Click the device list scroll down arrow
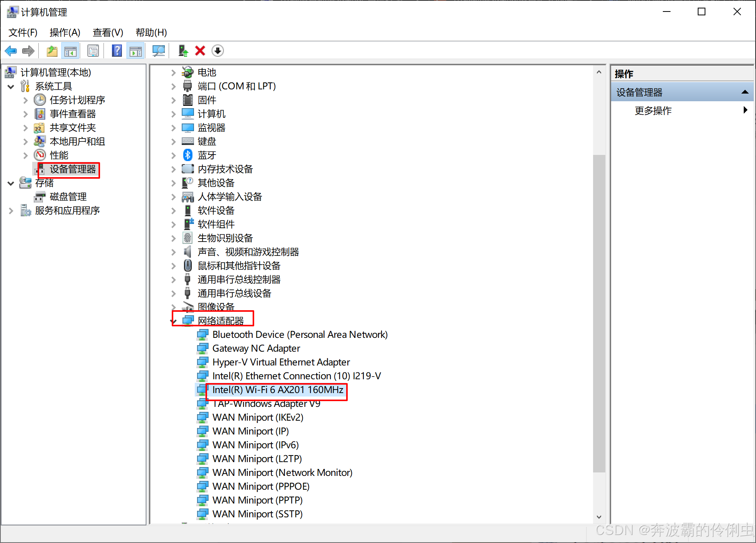Screen dimensions: 756x543 click(599, 517)
